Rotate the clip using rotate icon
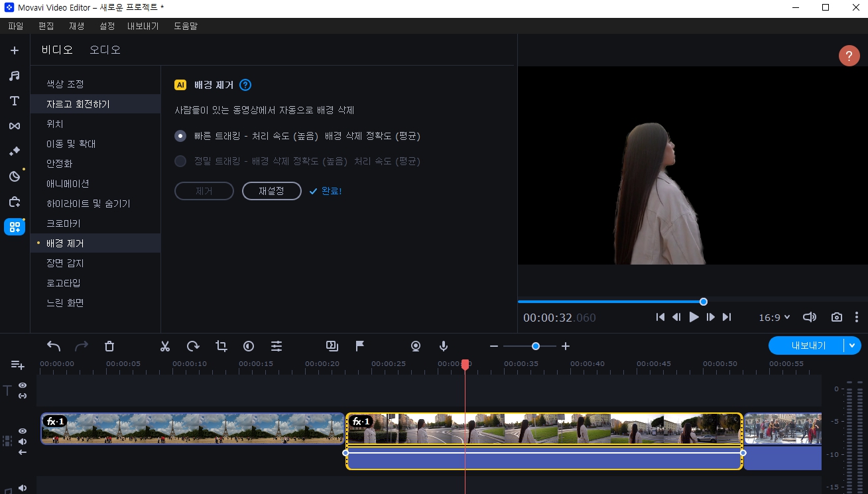The image size is (868, 494). pyautogui.click(x=193, y=346)
